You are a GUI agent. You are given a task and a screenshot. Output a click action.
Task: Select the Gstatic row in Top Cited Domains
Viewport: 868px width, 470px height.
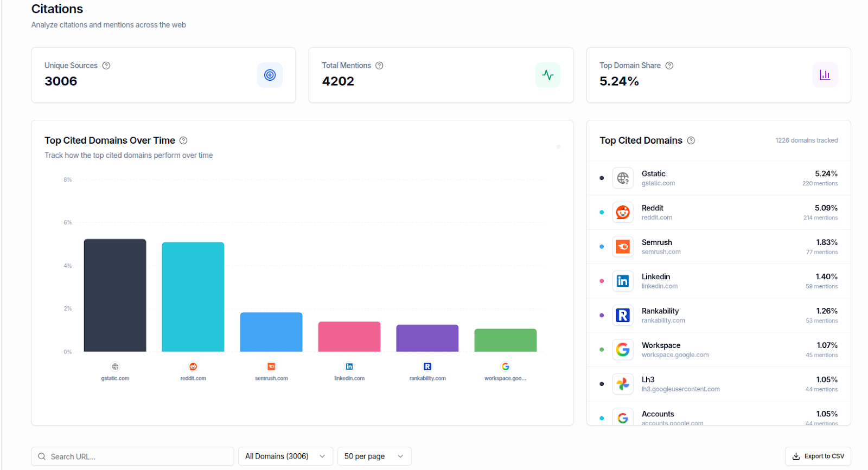(718, 178)
